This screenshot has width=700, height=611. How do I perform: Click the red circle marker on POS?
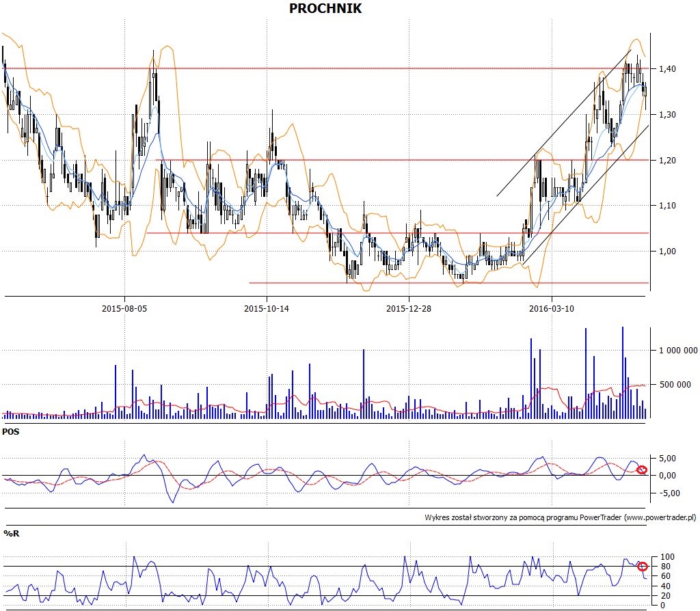(642, 470)
